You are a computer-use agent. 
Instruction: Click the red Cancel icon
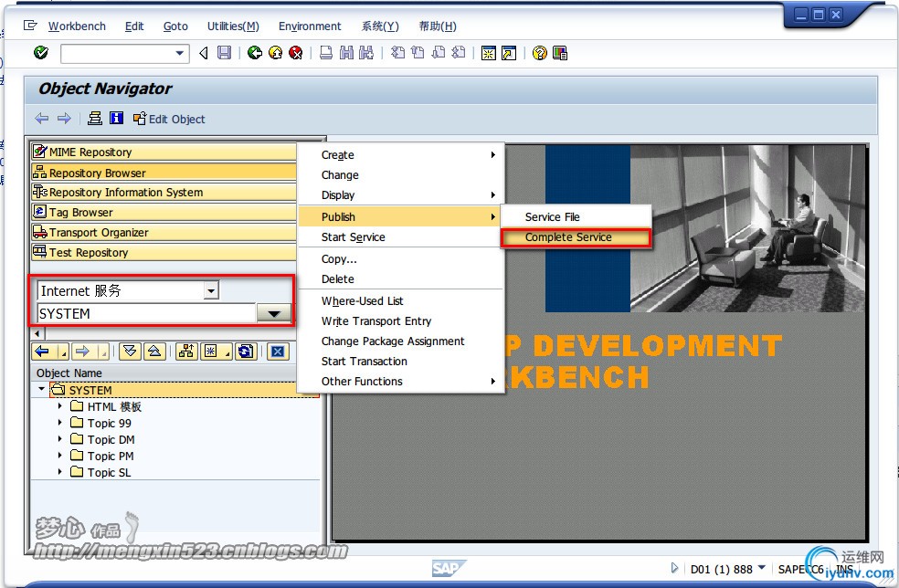coord(295,53)
